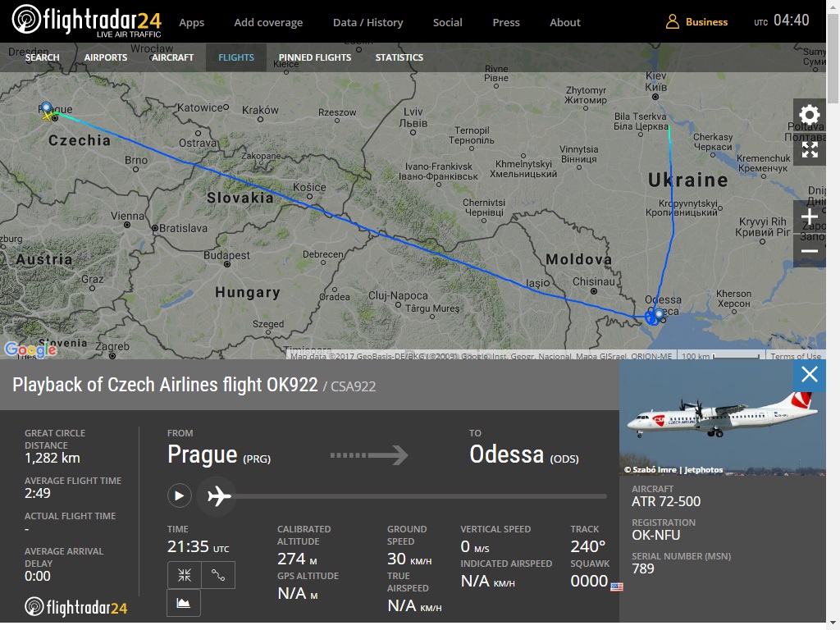Viewport: 840px width, 630px height.
Task: Toggle center-on-aircraft map button
Action: (x=185, y=575)
